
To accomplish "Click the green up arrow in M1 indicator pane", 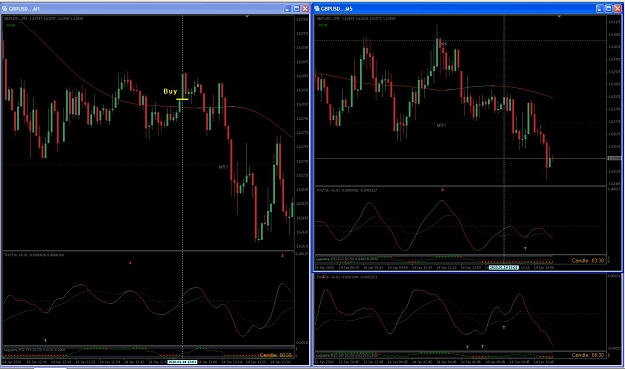I will [45, 341].
